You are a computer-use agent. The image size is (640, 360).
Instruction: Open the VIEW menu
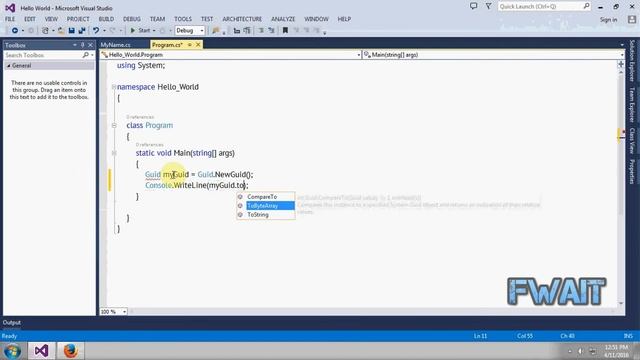tap(51, 19)
